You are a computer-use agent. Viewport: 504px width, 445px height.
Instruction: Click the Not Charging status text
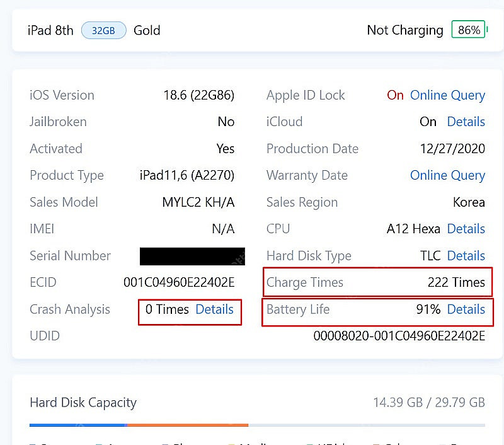pos(405,30)
